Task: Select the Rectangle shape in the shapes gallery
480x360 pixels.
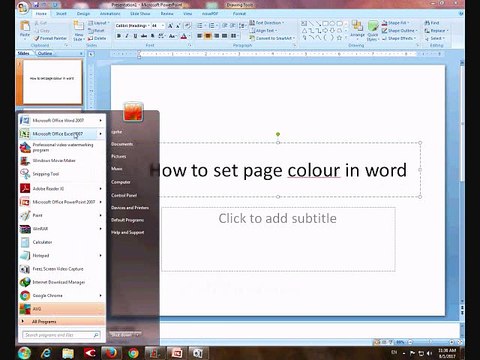Action: coord(326,23)
